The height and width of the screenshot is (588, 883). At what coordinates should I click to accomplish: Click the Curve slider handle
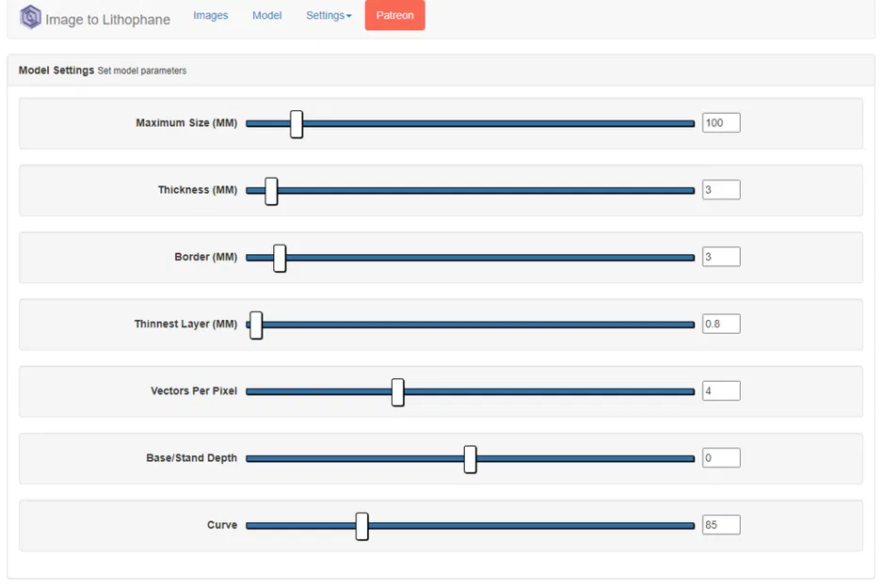tap(361, 525)
